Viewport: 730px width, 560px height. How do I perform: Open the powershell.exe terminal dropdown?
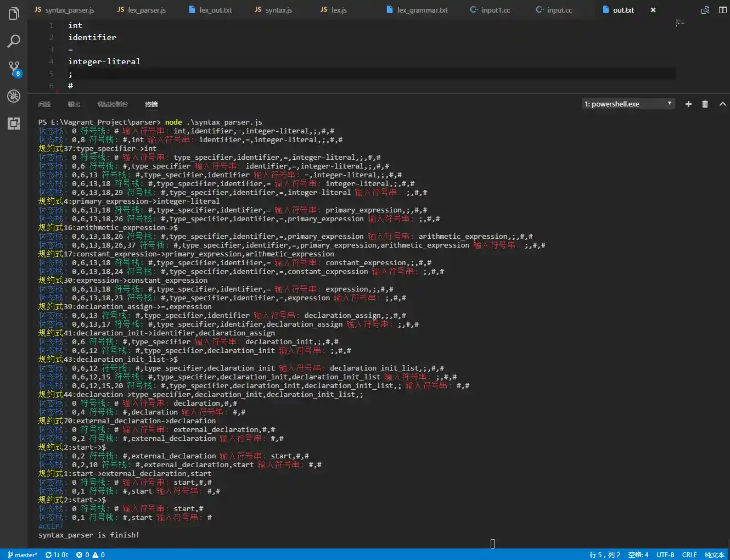coord(627,104)
